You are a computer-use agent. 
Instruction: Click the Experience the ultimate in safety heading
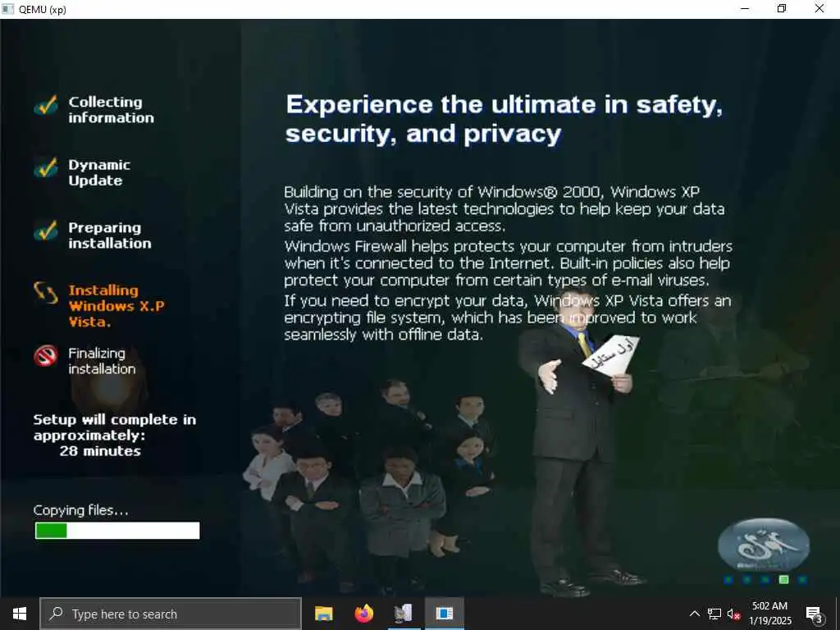504,119
